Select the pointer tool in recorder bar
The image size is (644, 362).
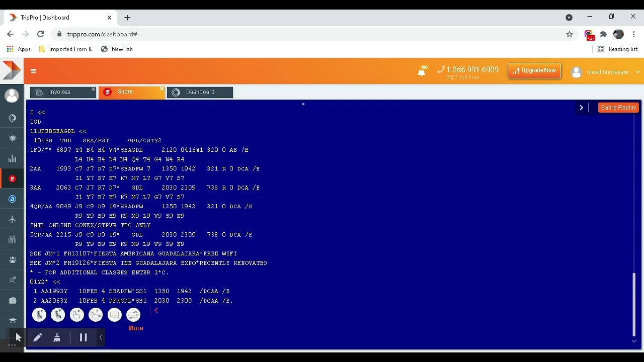click(18, 337)
